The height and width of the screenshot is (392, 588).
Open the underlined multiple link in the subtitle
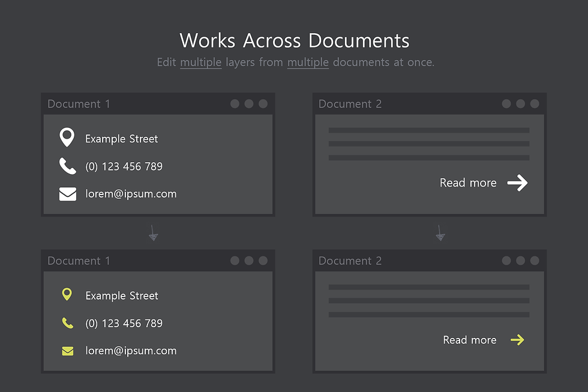click(x=200, y=62)
